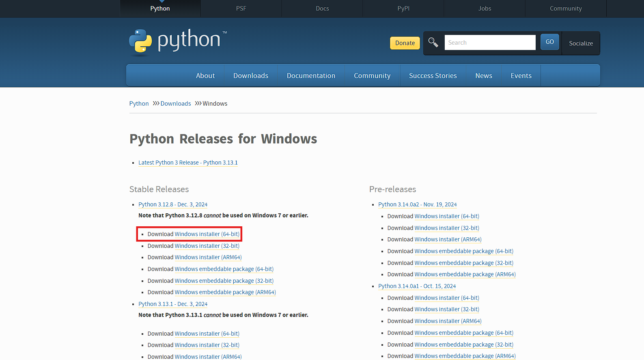Download Python 3.12.8 embeddable package (64-bit)
The width and height of the screenshot is (644, 360).
pos(224,269)
